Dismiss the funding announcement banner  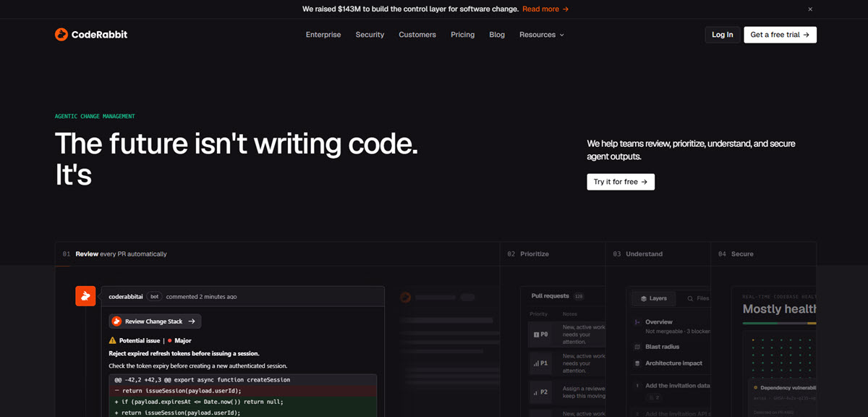pyautogui.click(x=810, y=9)
